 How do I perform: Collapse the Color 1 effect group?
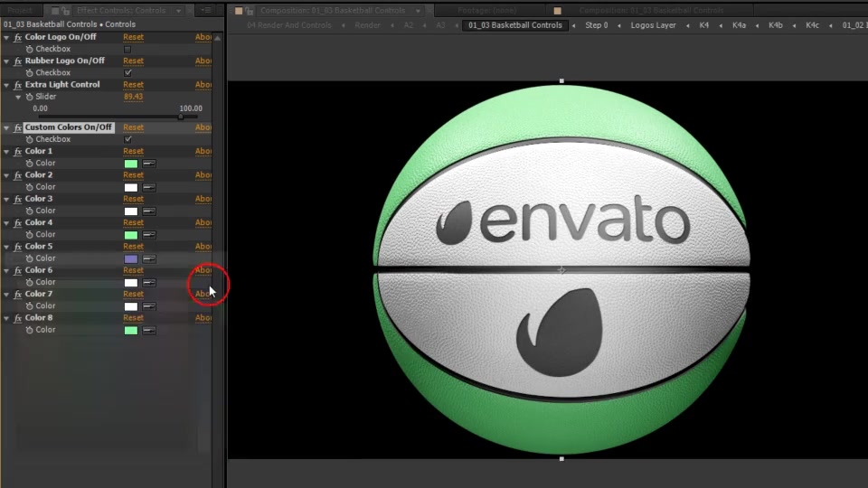(x=6, y=151)
